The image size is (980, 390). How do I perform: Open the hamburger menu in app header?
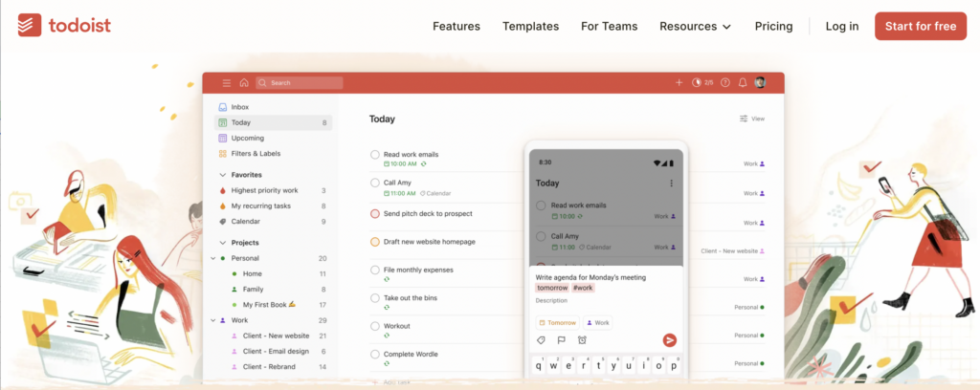(x=227, y=82)
